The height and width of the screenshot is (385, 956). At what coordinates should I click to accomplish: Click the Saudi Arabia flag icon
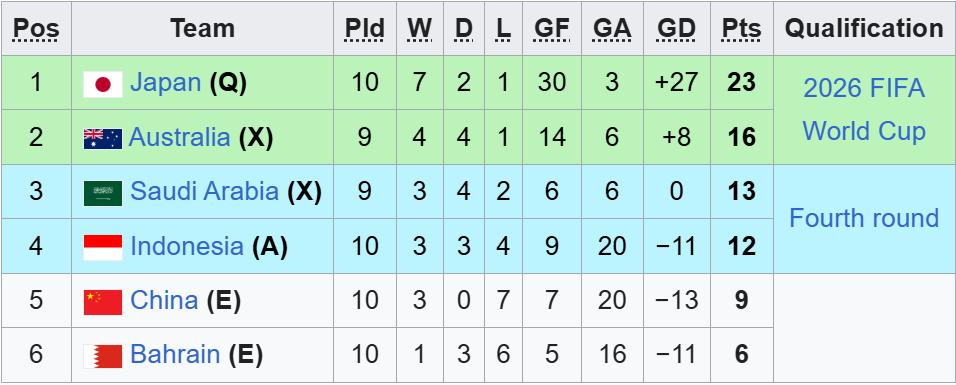click(102, 193)
